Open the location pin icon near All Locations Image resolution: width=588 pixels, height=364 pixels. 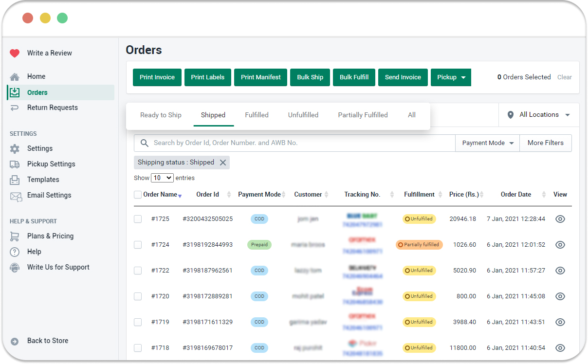coord(510,115)
